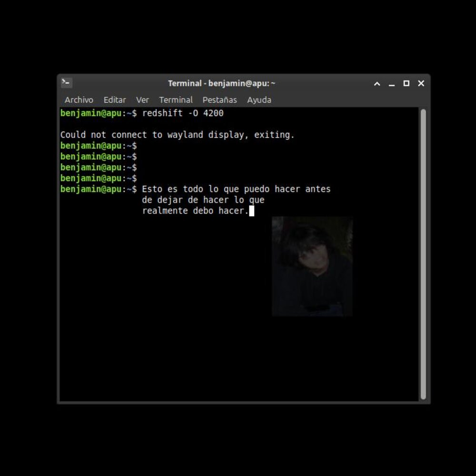Screen dimensions: 476x476
Task: Click the 'Could not connect to wayland display' message
Action: 177,135
